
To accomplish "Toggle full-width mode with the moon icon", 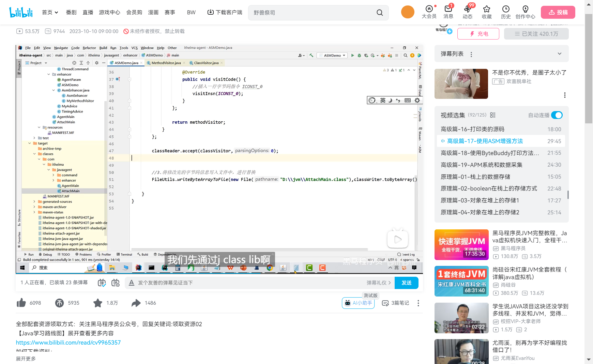I will [x=391, y=100].
